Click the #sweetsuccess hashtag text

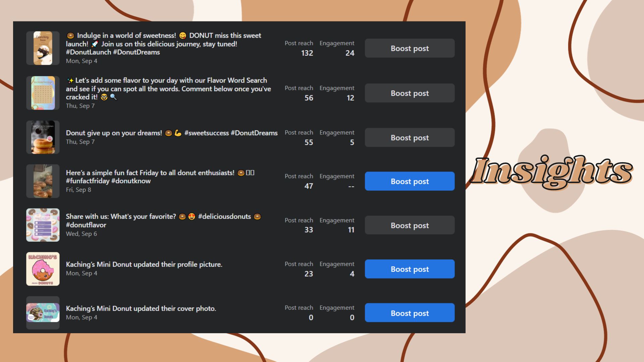click(x=207, y=133)
